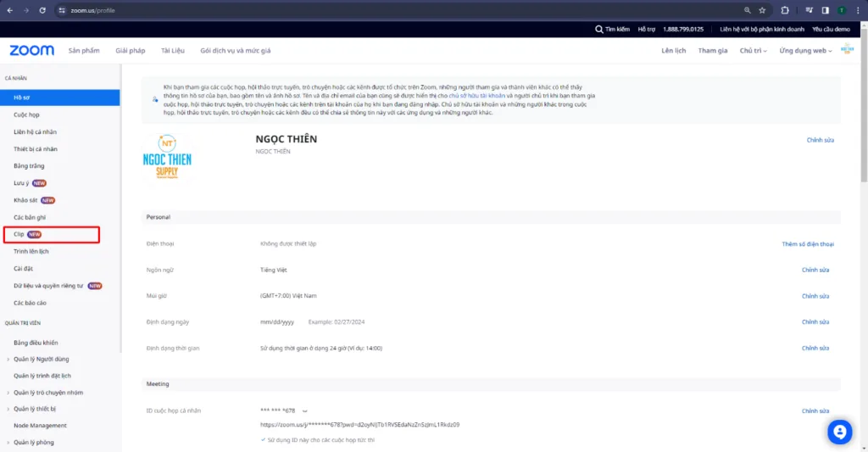The width and height of the screenshot is (868, 452).
Task: Open the Sản phẩm top navigation menu
Action: click(x=84, y=51)
